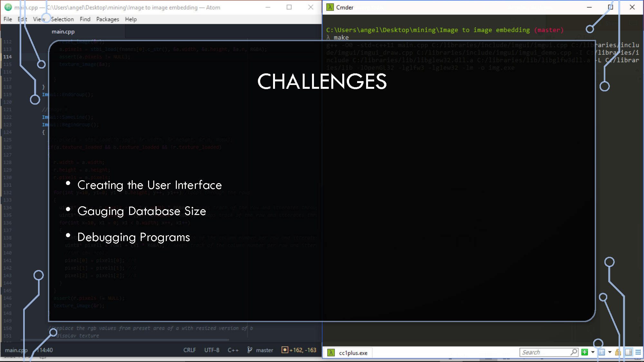
Task: Click the magnifier icon in Cmder search box
Action: click(574, 352)
